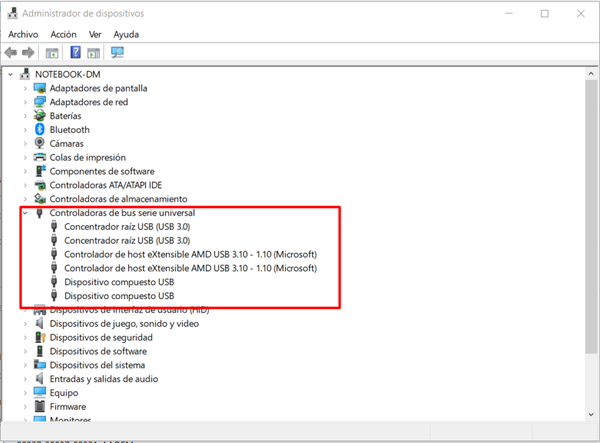Image resolution: width=600 pixels, height=443 pixels.
Task: Click the Dispositivos de software icon
Action: coord(39,351)
